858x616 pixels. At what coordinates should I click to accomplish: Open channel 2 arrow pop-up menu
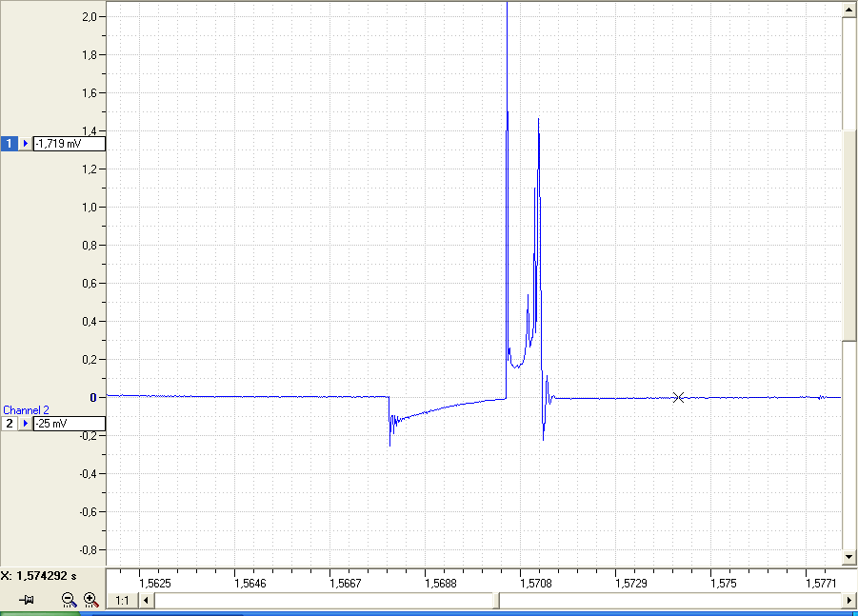(25, 424)
